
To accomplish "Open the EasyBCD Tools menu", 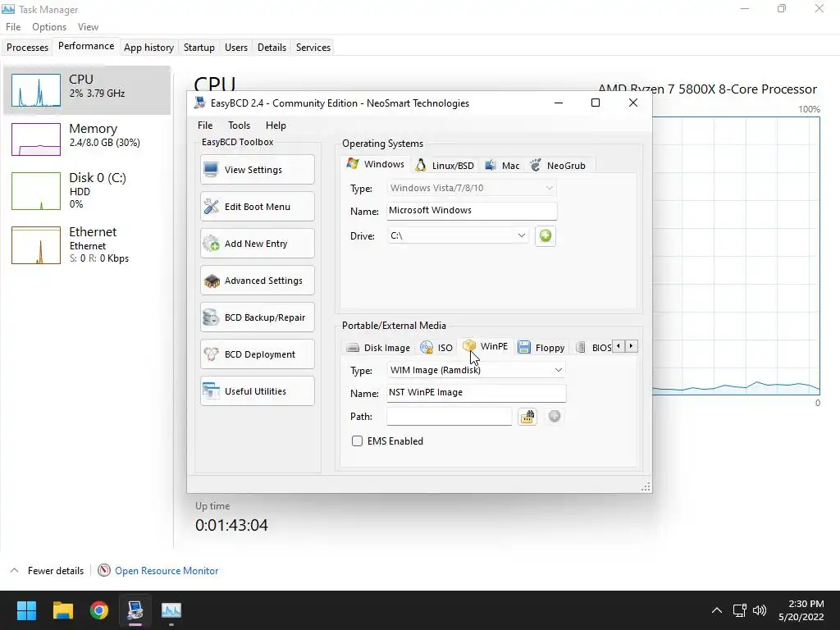I will pyautogui.click(x=239, y=126).
